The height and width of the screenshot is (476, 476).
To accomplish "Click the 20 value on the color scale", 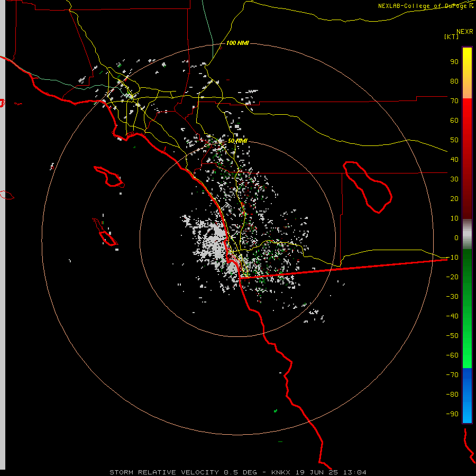I will click(454, 199).
